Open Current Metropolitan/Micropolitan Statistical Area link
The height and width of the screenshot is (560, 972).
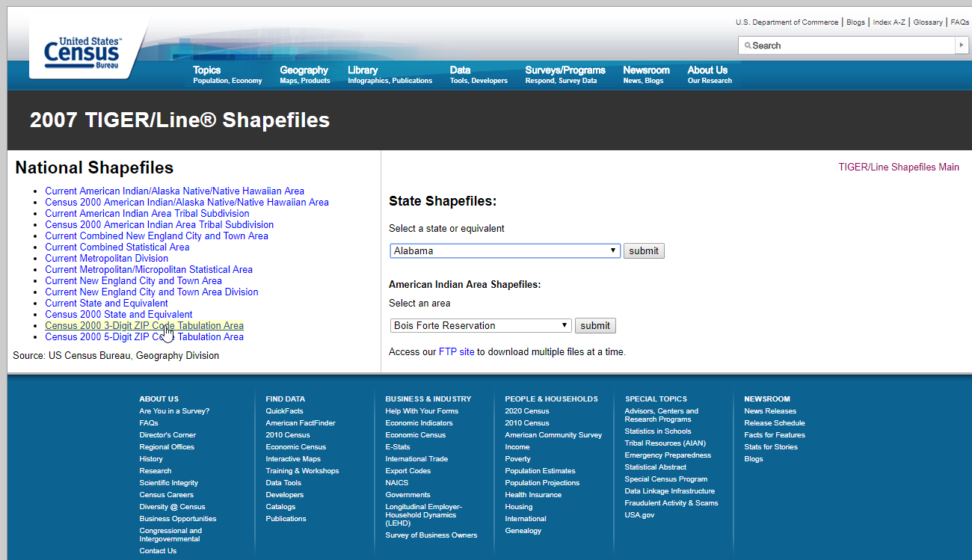click(149, 270)
